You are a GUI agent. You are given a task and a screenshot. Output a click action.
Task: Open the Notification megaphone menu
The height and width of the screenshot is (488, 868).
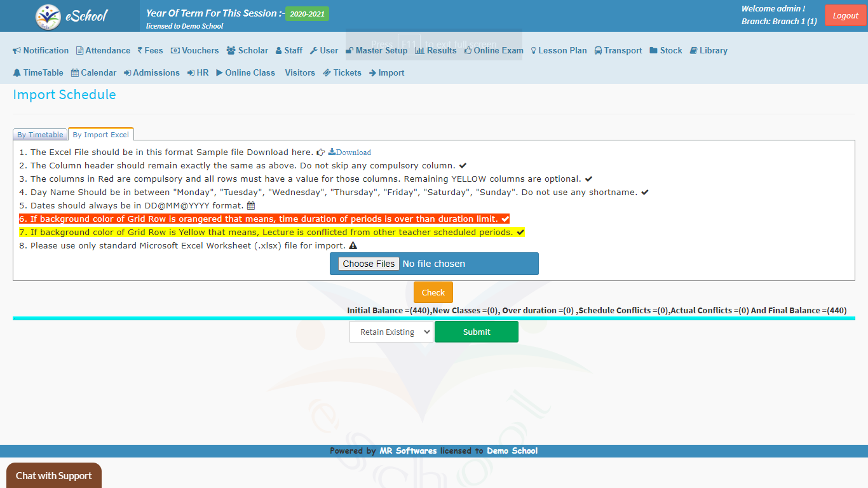(x=17, y=51)
